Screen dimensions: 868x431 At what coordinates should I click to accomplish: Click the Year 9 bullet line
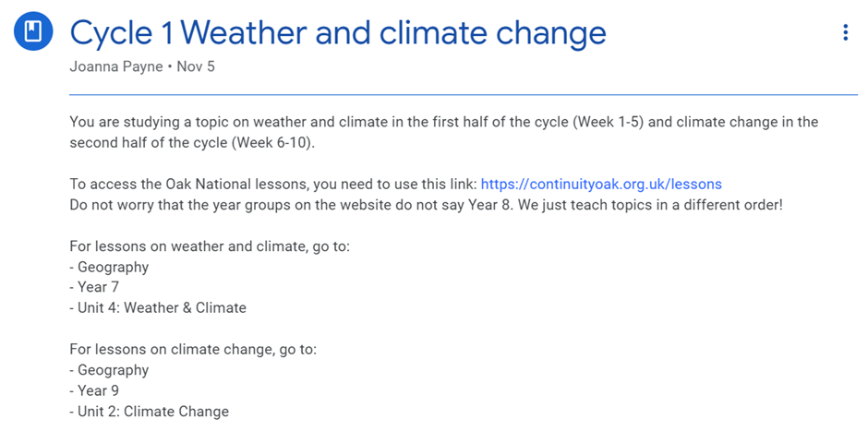94,390
